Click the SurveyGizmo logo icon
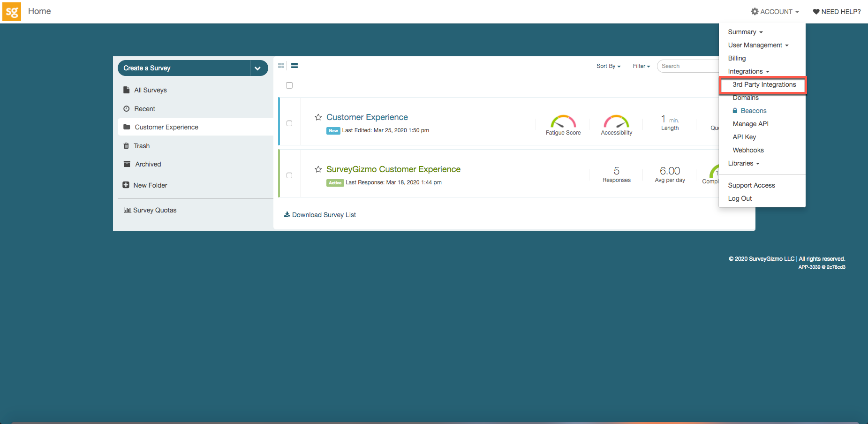Image resolution: width=868 pixels, height=424 pixels. [12, 12]
